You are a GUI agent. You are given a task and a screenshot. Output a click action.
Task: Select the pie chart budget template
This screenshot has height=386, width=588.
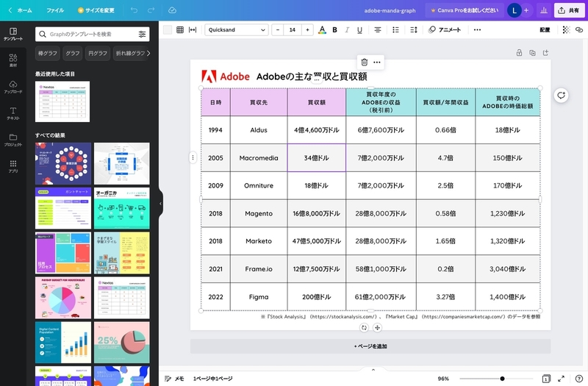tap(63, 298)
